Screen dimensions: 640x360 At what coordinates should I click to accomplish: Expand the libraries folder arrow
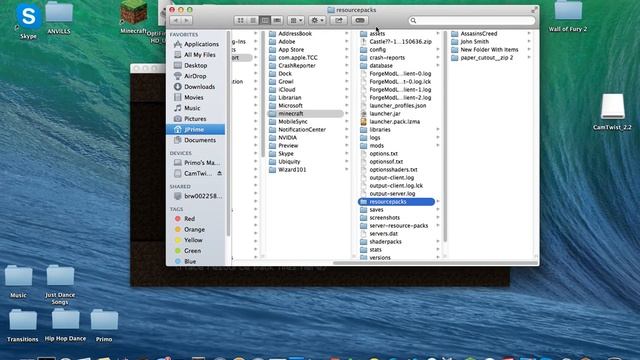click(438, 129)
